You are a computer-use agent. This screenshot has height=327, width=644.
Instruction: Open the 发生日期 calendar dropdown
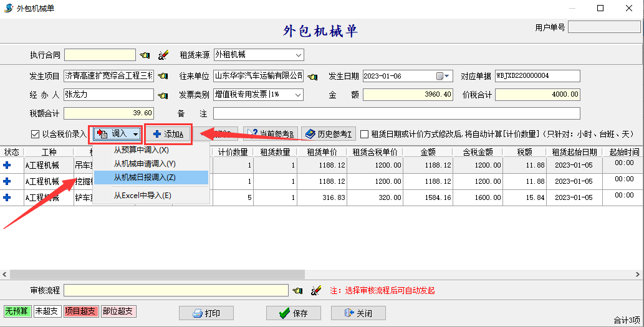tap(447, 76)
